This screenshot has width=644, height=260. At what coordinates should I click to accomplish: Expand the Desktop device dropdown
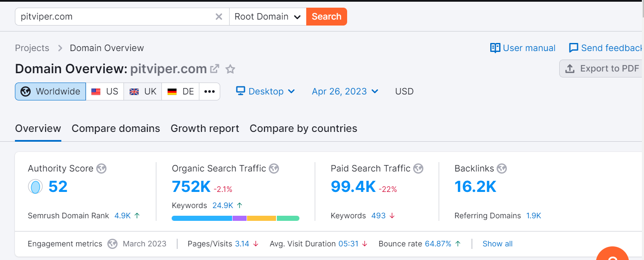coord(266,91)
